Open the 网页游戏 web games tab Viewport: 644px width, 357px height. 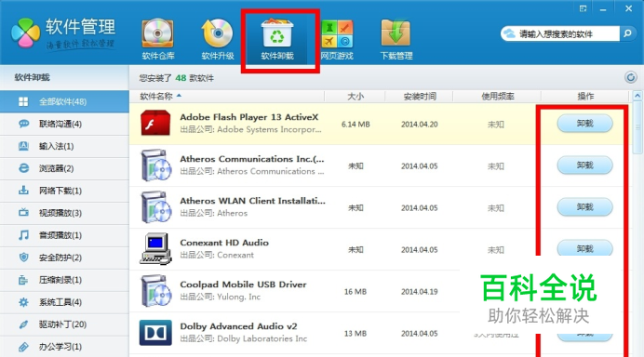click(337, 39)
